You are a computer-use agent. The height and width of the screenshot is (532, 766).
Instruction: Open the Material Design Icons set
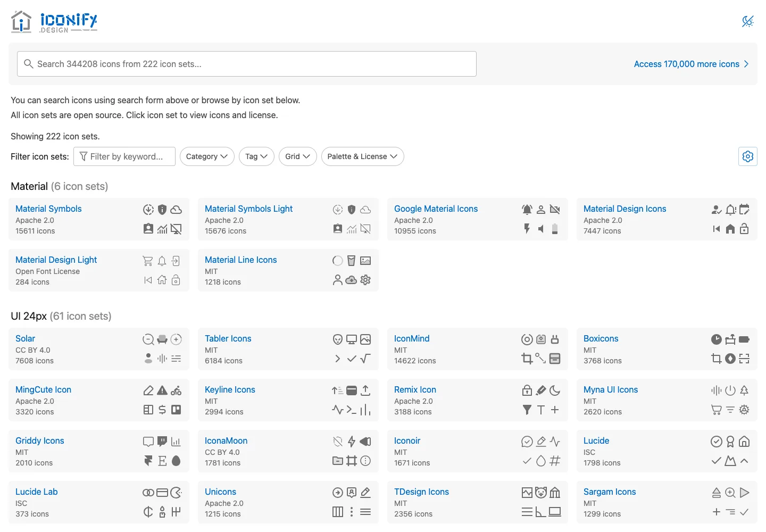tap(625, 209)
